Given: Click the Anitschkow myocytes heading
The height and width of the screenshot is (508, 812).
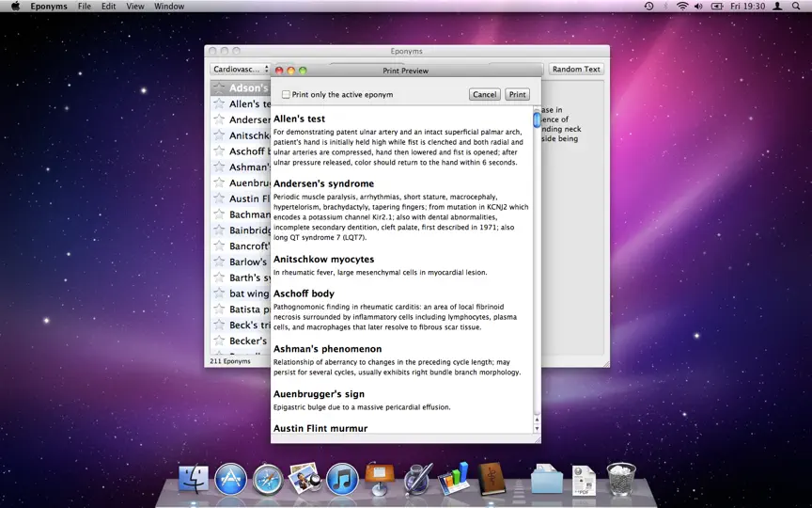Looking at the screenshot, I should [323, 260].
